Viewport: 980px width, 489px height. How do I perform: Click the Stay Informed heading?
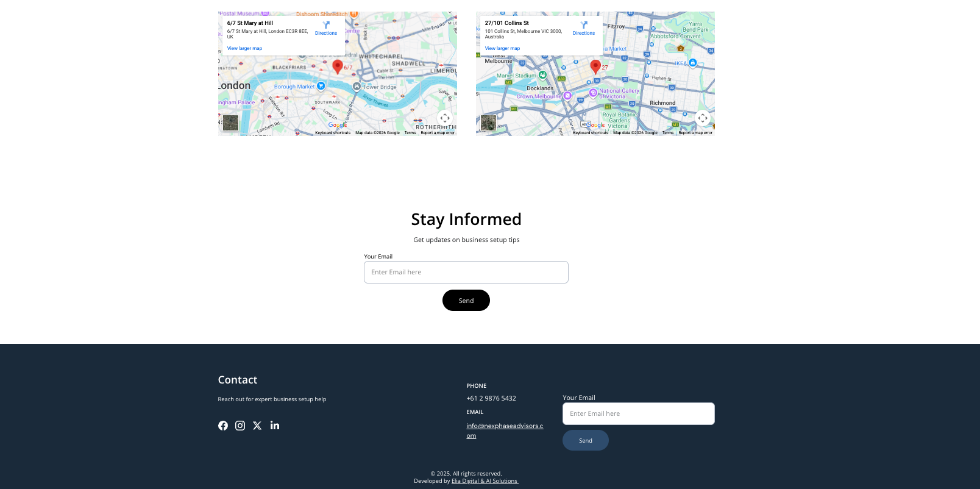(466, 220)
